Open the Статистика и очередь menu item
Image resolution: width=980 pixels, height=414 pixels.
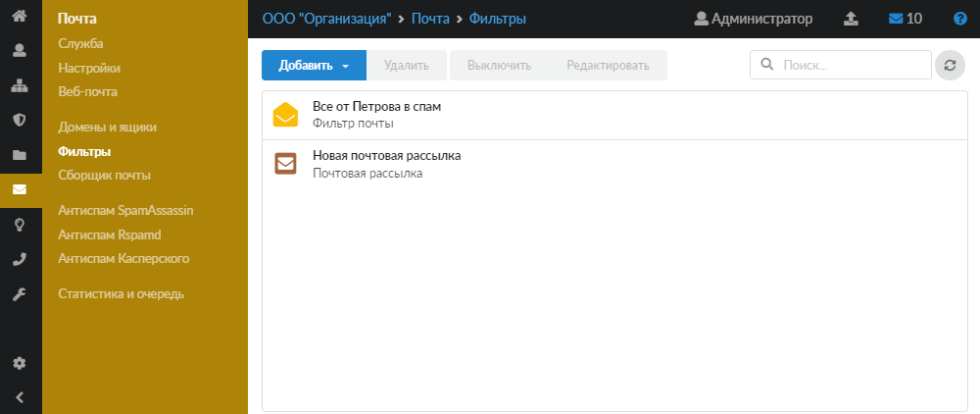pos(122,294)
